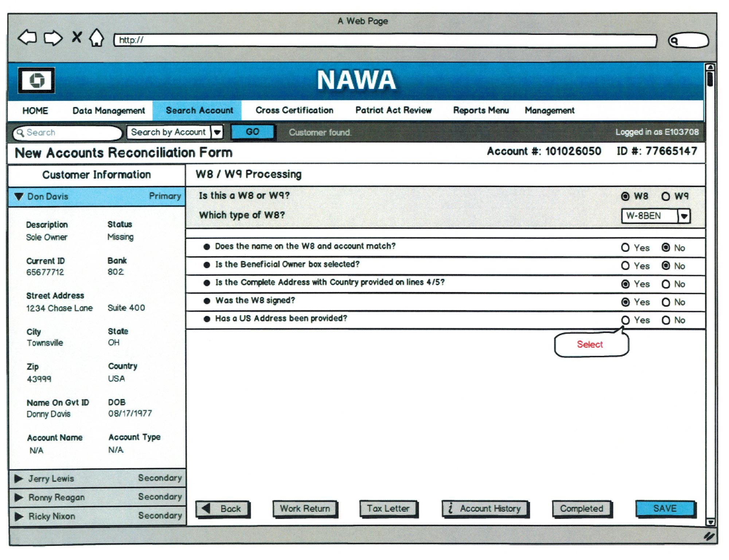Open the Data Management menu
Screen dimensions: 729x560
coord(109,111)
